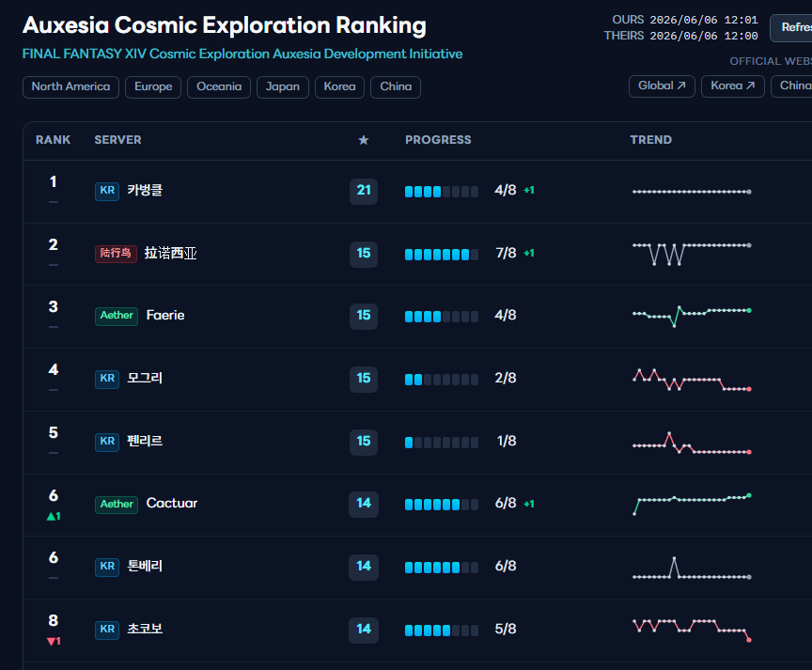This screenshot has width=812, height=670.
Task: Click the 5/8 value for 초코보
Action: (506, 629)
